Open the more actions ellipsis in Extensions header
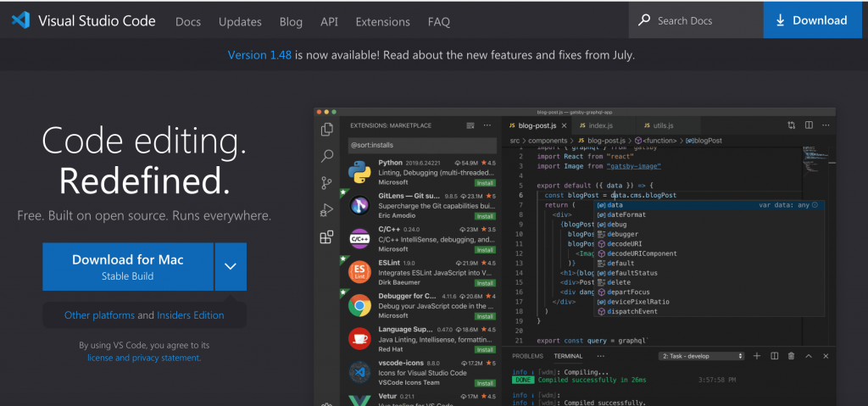 (487, 125)
